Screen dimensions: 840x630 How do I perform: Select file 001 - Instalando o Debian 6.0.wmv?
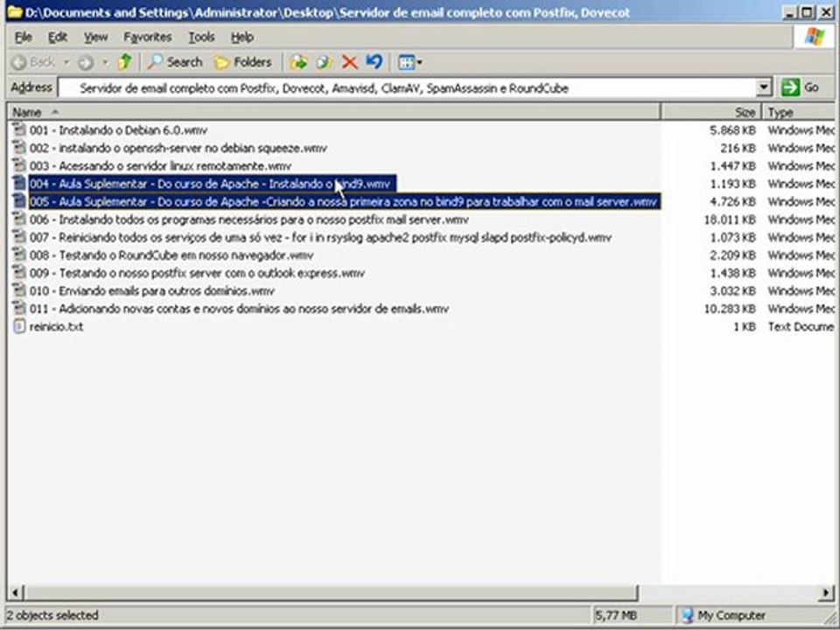pos(118,130)
